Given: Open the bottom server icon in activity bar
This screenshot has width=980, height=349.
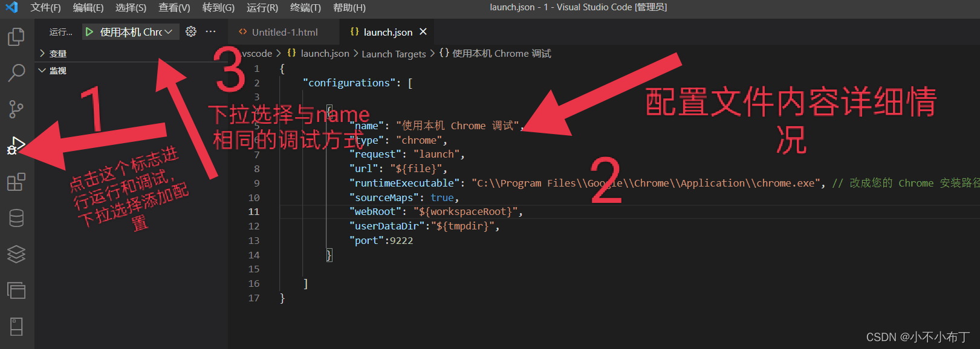Looking at the screenshot, I should pyautogui.click(x=16, y=327).
